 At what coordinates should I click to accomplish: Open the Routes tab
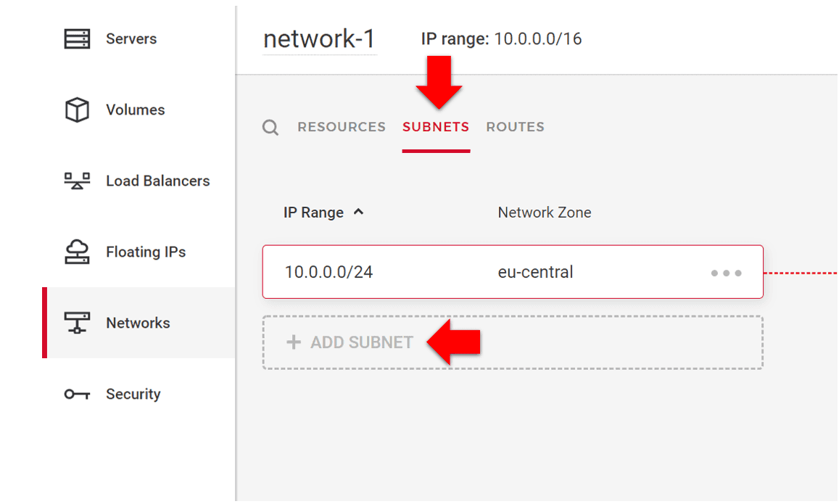pos(515,127)
